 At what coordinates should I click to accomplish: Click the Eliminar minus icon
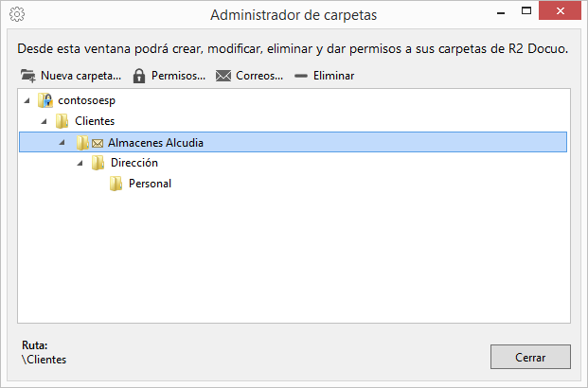301,76
